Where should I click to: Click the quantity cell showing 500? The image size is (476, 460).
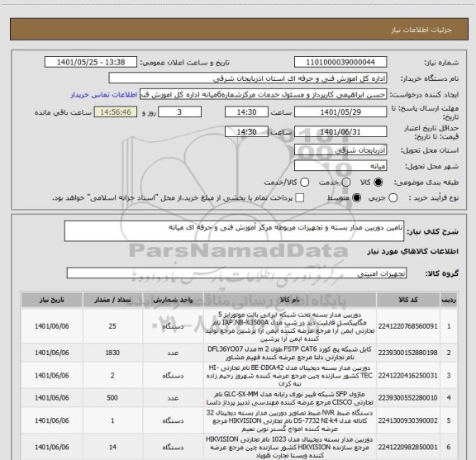click(x=112, y=398)
